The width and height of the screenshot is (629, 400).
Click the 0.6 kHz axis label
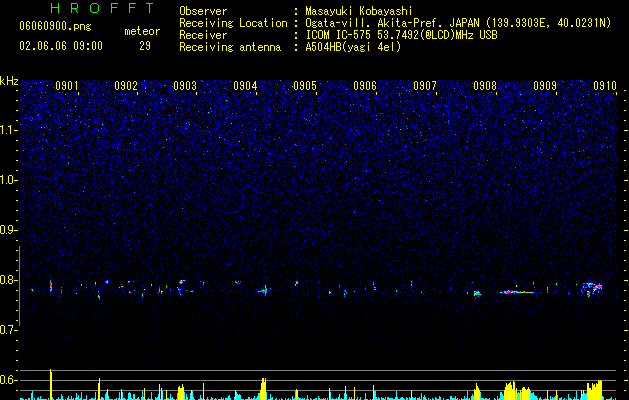tap(9, 380)
